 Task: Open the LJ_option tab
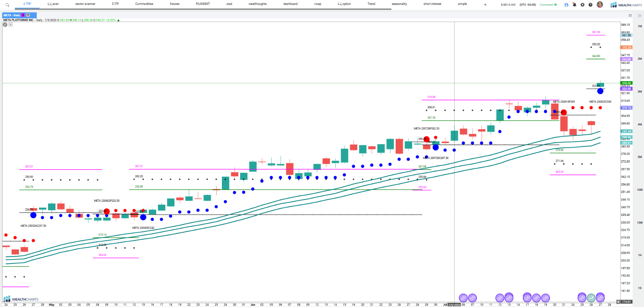(344, 4)
